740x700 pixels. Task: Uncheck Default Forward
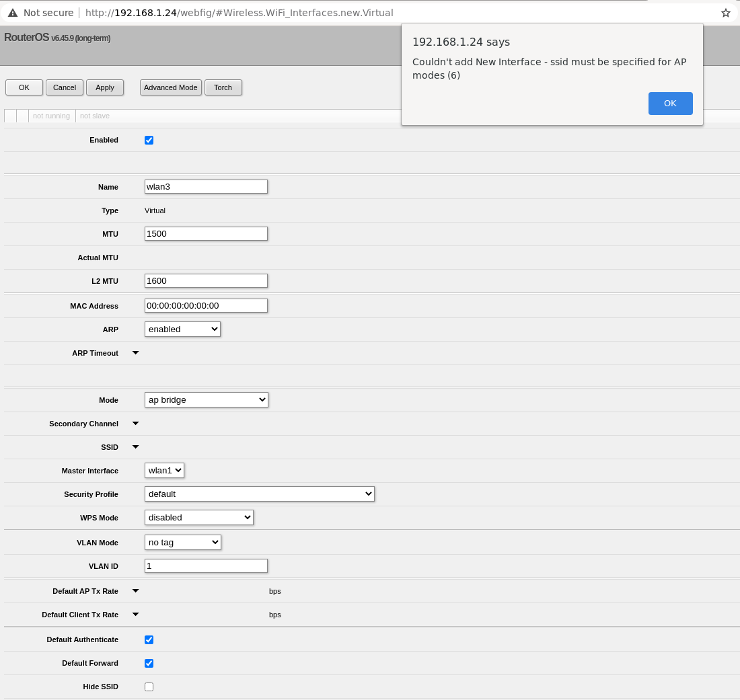tap(149, 663)
